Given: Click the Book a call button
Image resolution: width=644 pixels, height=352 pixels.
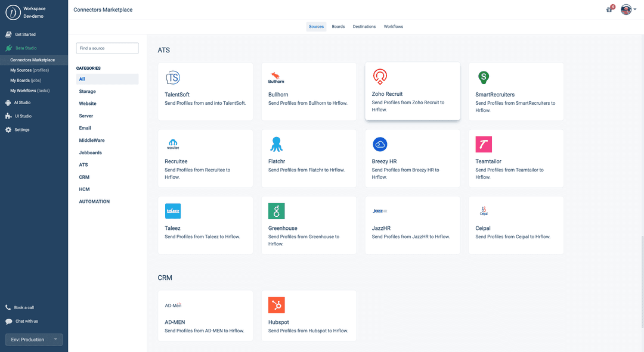Looking at the screenshot, I should coord(24,308).
